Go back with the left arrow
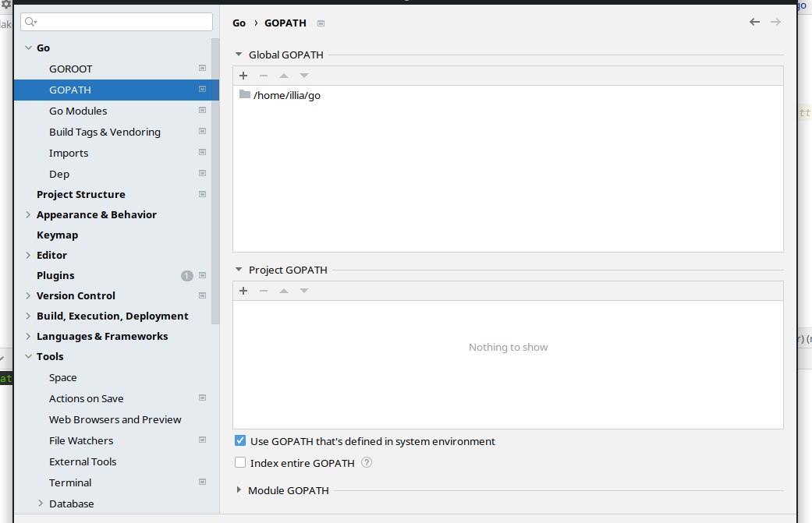This screenshot has height=523, width=812. click(x=754, y=22)
